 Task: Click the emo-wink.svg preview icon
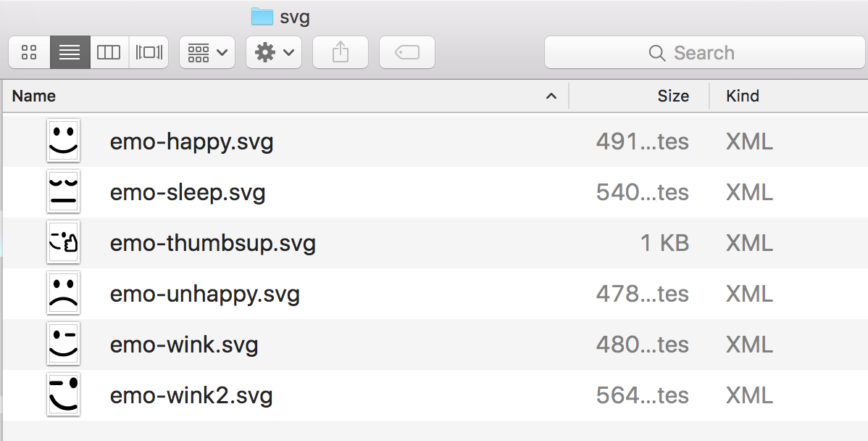tap(63, 345)
